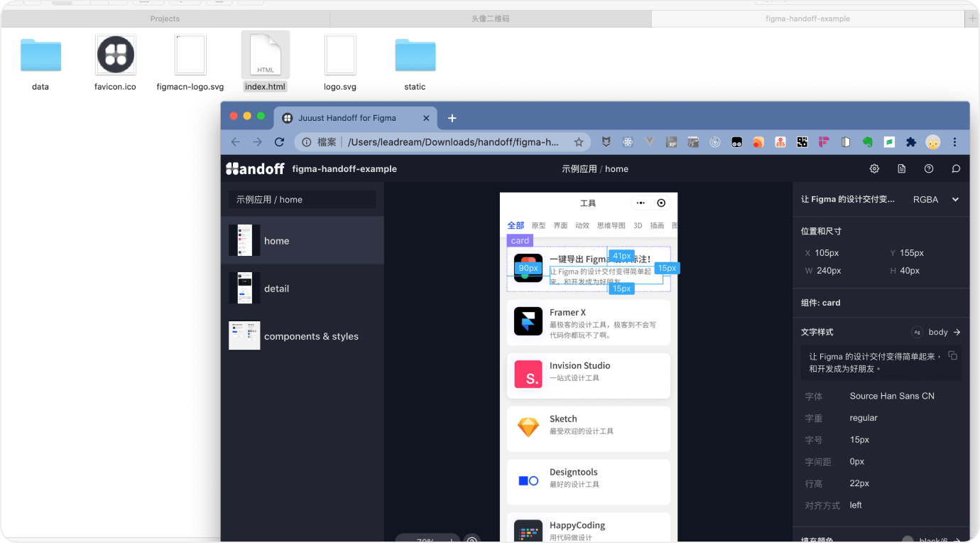This screenshot has width=980, height=543.
Task: Click the purple card component label
Action: coord(520,240)
